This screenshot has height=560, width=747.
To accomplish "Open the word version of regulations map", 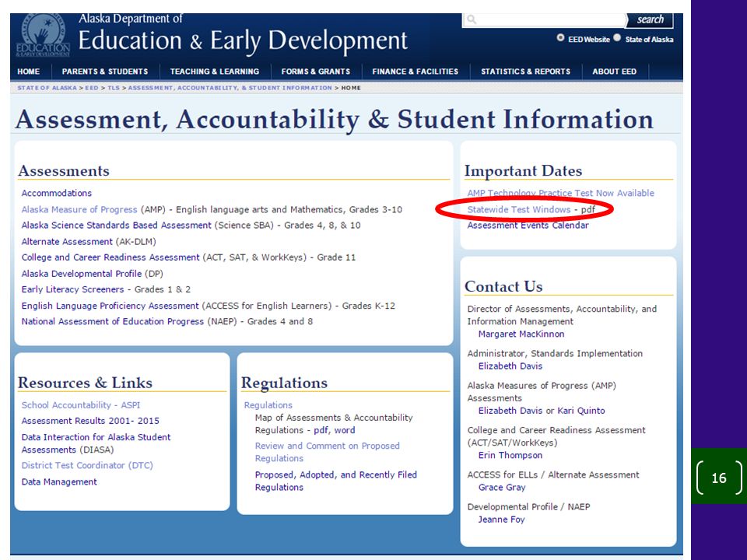I will [345, 430].
